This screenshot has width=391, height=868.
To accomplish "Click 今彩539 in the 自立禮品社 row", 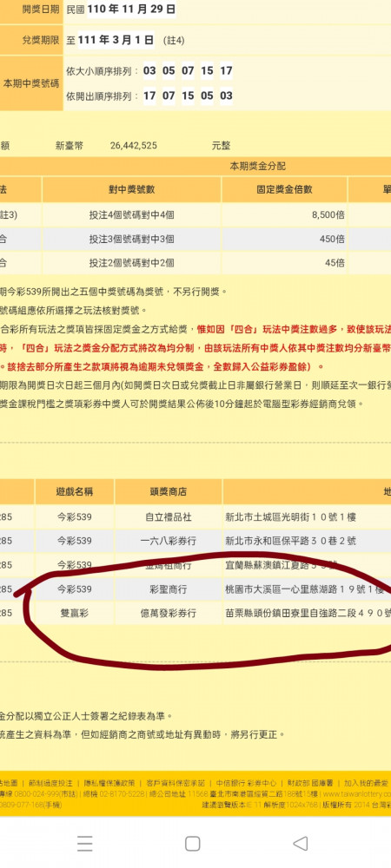I will (74, 517).
